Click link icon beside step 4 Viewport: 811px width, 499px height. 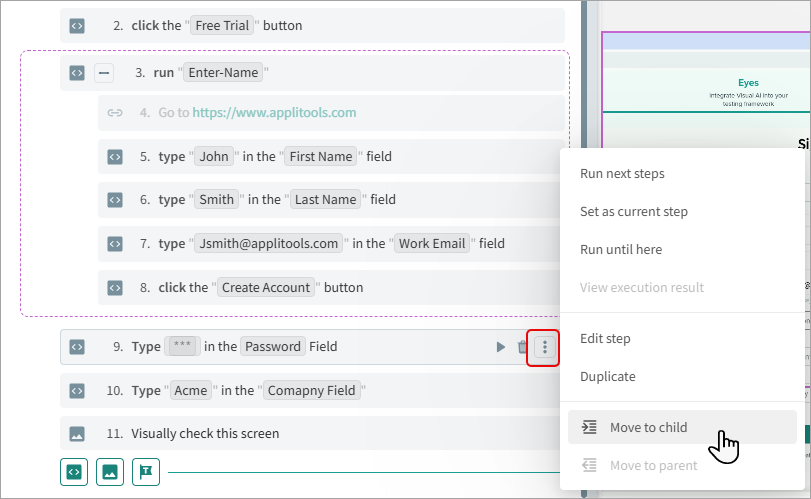[115, 113]
